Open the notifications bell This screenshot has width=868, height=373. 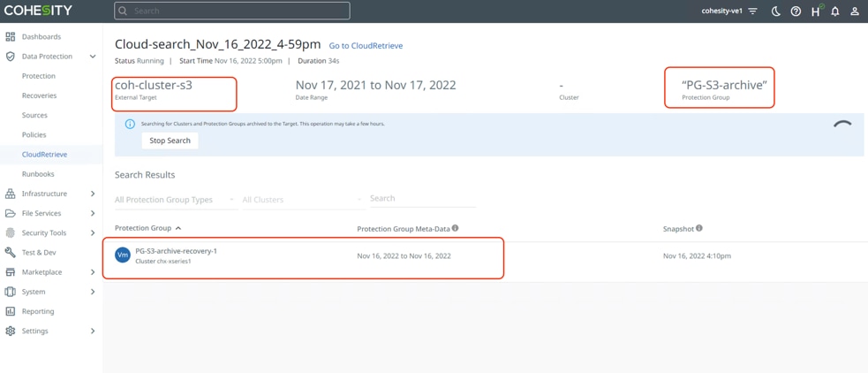point(835,11)
